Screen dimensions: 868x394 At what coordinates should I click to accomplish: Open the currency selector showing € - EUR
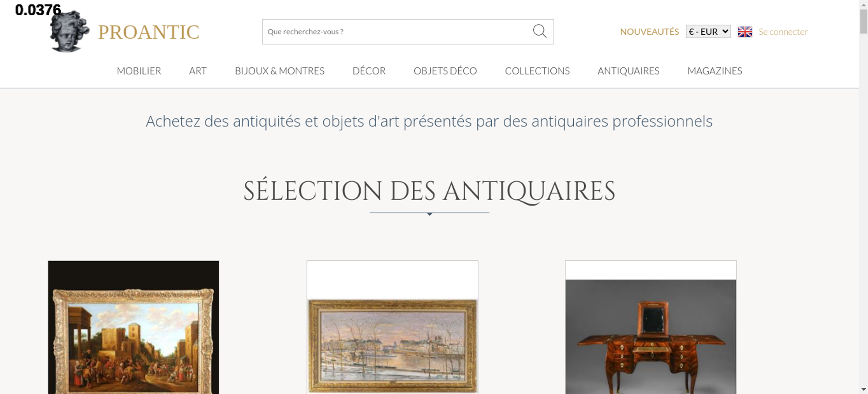click(708, 32)
